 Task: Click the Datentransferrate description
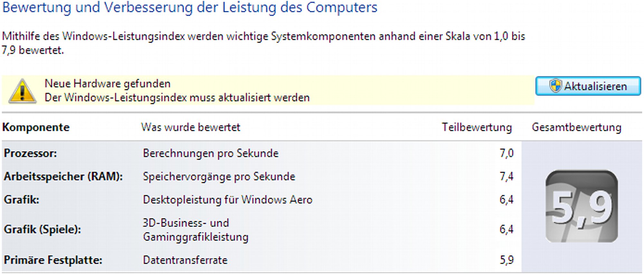point(185,260)
